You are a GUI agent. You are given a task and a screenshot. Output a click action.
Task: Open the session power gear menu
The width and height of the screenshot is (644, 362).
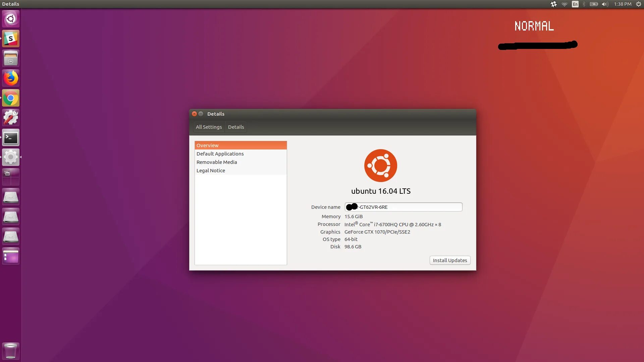639,4
